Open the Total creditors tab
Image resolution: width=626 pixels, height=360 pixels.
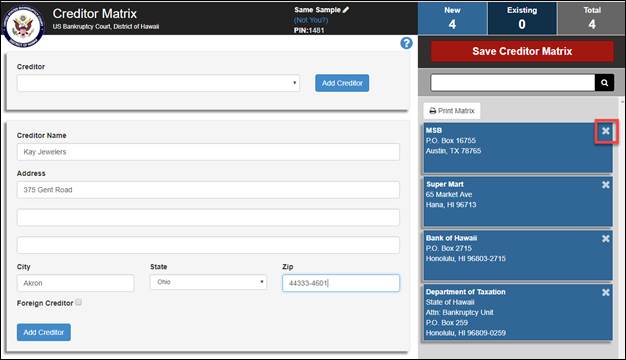tap(592, 18)
